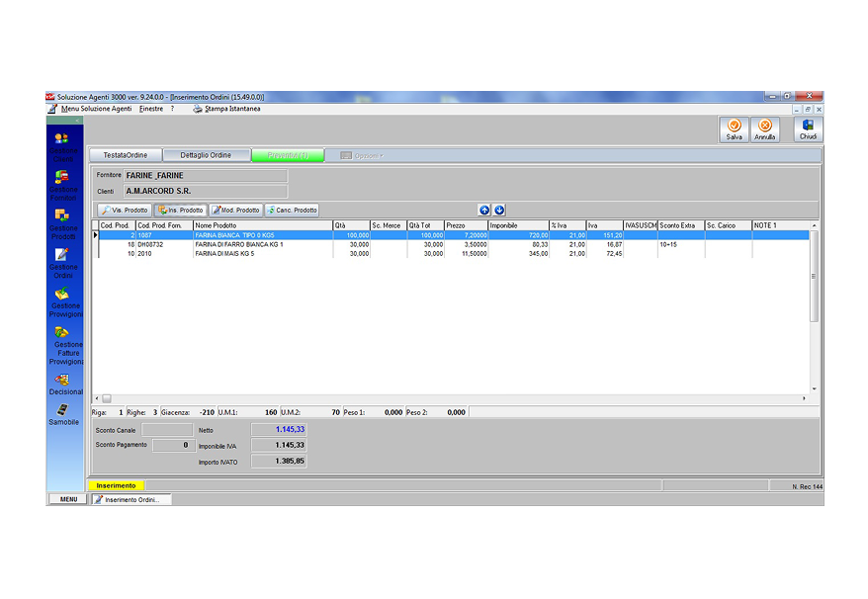
Task: Click the Sconto Pagamento field
Action: pos(171,445)
